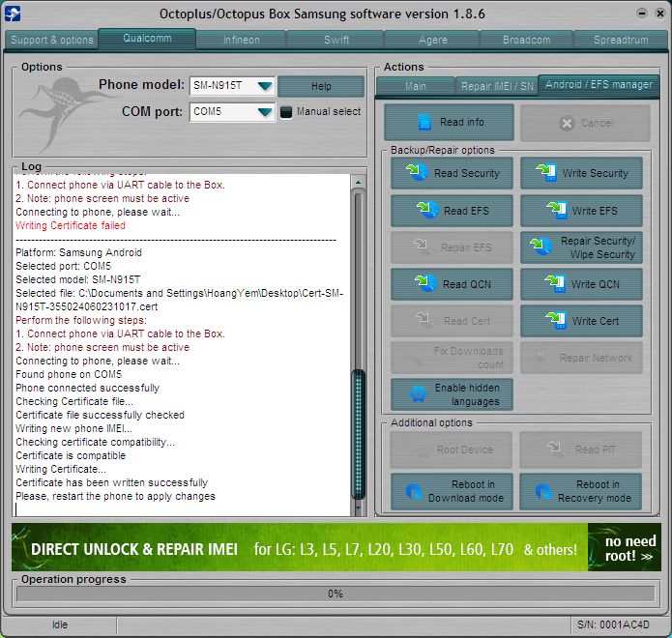
Task: Click the Write EFS phone icon
Action: coord(557,210)
